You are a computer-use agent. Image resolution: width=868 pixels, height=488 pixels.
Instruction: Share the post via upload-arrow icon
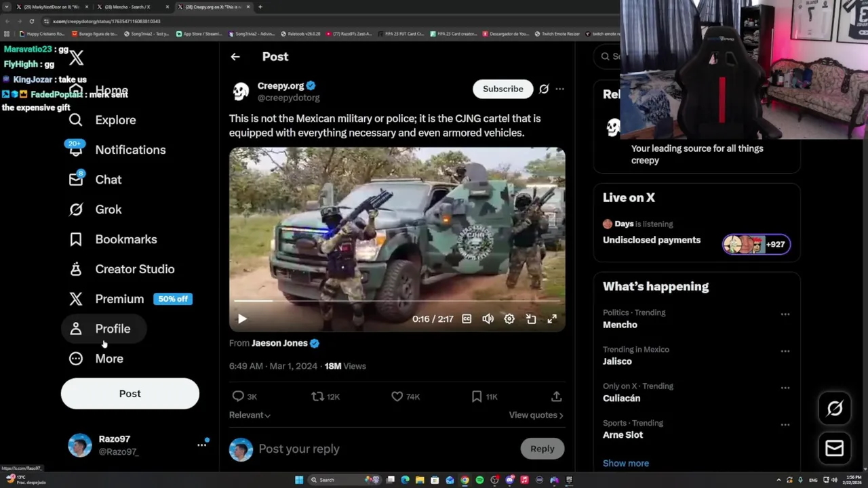click(x=556, y=396)
